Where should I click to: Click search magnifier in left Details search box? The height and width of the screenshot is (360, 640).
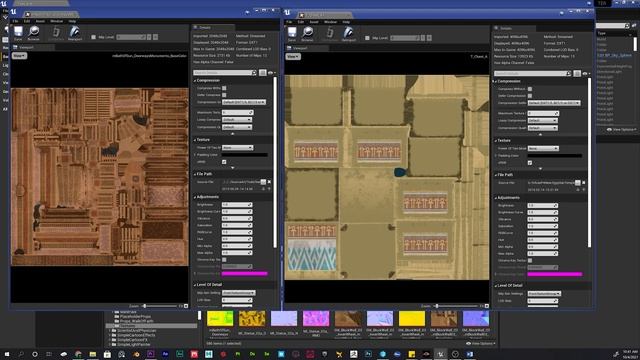[x=254, y=73]
